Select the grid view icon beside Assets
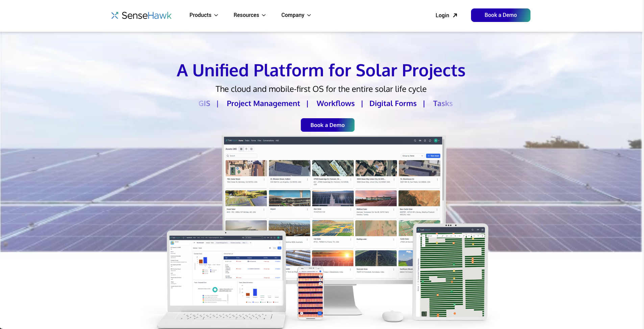 pyautogui.click(x=241, y=149)
